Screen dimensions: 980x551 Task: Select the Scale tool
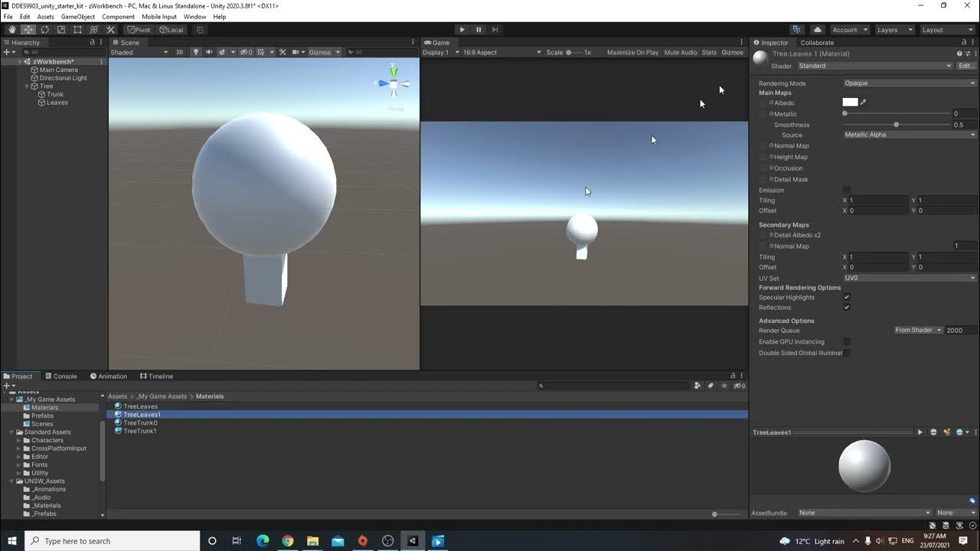(61, 30)
